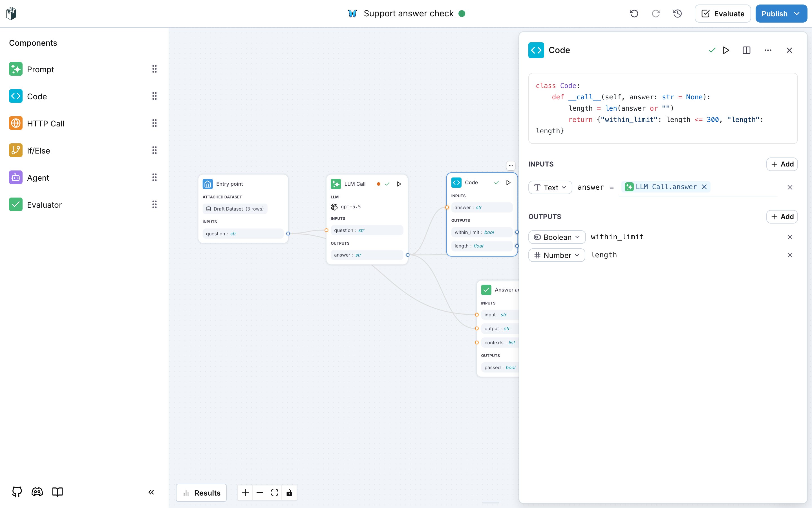This screenshot has width=812, height=508.
Task: Edit the within_limit output name
Action: click(617, 237)
